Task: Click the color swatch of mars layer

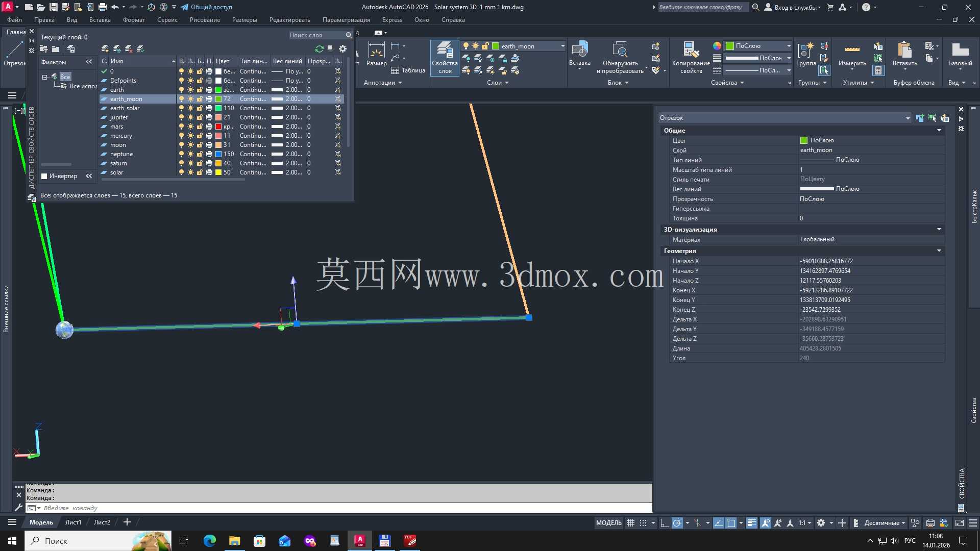Action: click(218, 127)
